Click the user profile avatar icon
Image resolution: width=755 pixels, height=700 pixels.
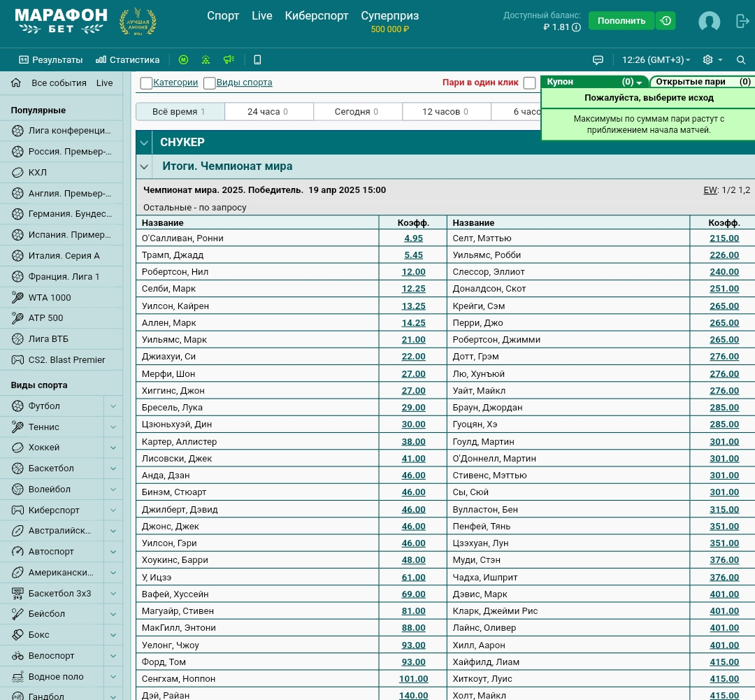[709, 22]
